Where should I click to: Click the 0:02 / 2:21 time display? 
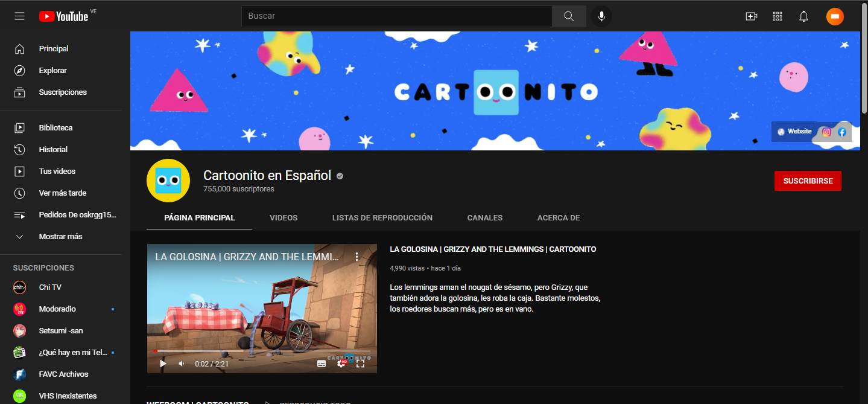pos(212,364)
